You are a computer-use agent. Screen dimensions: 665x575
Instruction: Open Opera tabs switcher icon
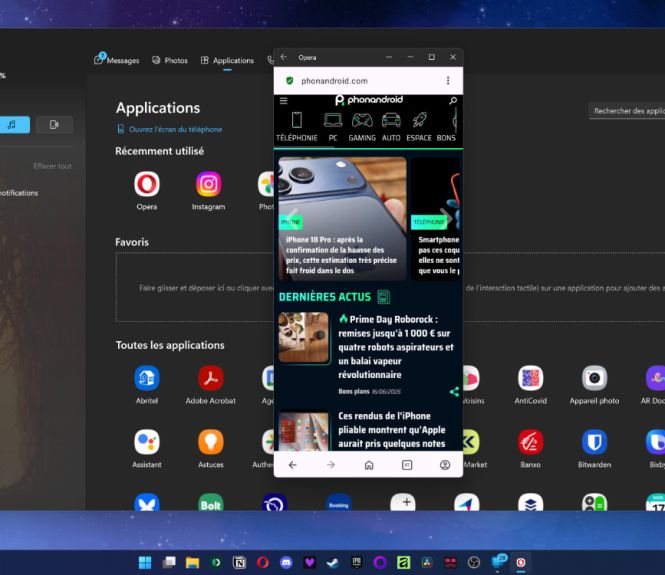click(407, 465)
